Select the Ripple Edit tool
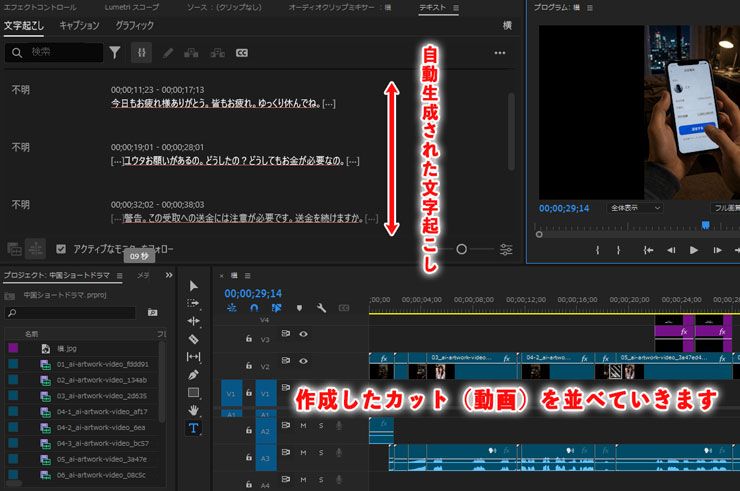Image resolution: width=740 pixels, height=491 pixels. [x=193, y=321]
